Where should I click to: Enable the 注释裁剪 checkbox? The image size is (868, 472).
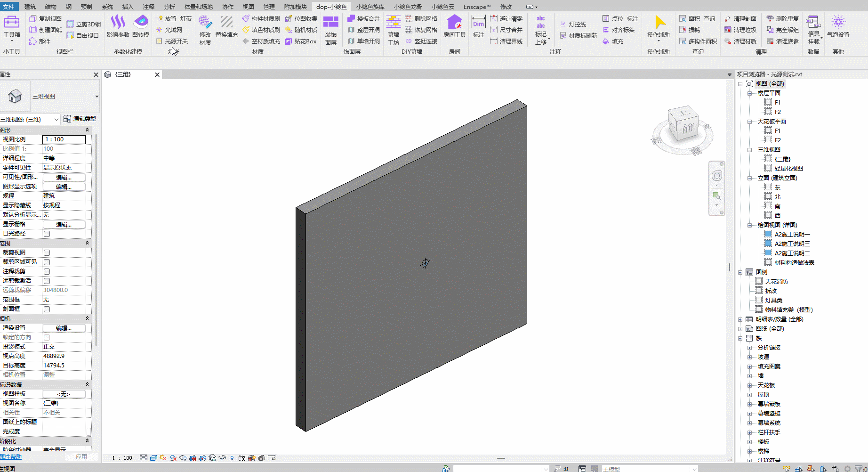click(47, 271)
